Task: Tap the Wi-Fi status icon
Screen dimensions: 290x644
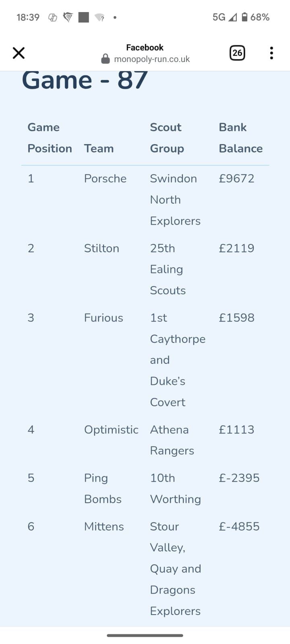Action: pyautogui.click(x=99, y=17)
